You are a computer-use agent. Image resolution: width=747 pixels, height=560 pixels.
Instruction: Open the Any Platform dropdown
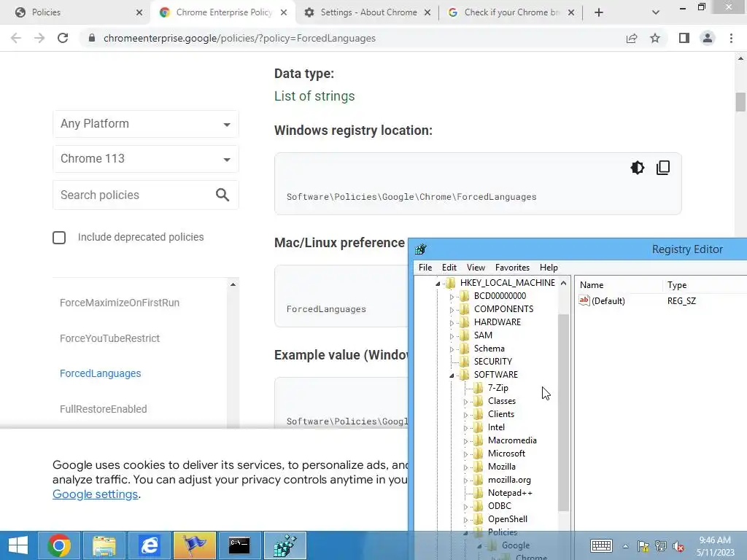146,124
